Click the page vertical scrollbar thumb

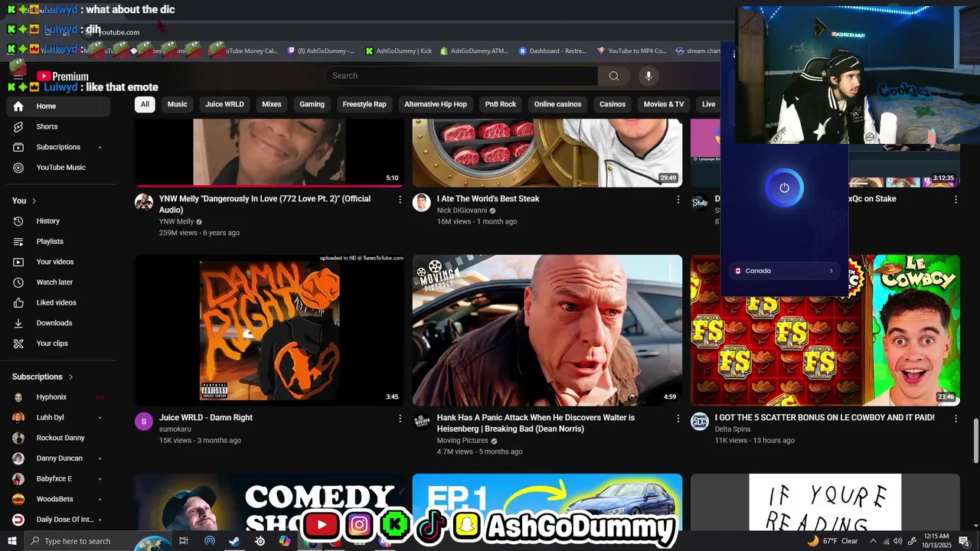(975, 441)
